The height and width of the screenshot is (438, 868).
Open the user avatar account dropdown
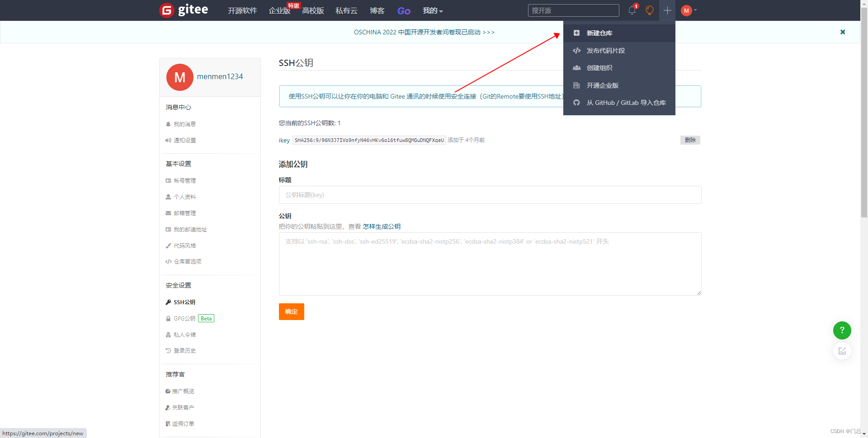click(x=688, y=10)
